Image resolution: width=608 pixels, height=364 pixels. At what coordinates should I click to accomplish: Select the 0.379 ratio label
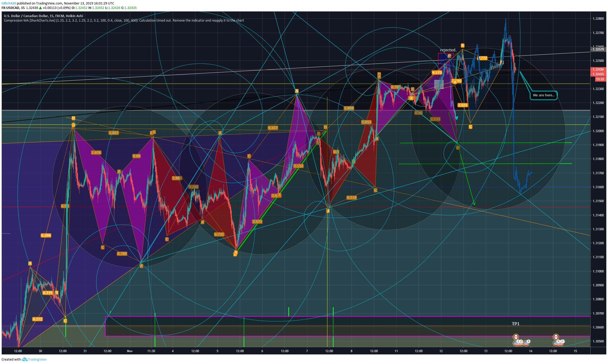[x=48, y=293]
